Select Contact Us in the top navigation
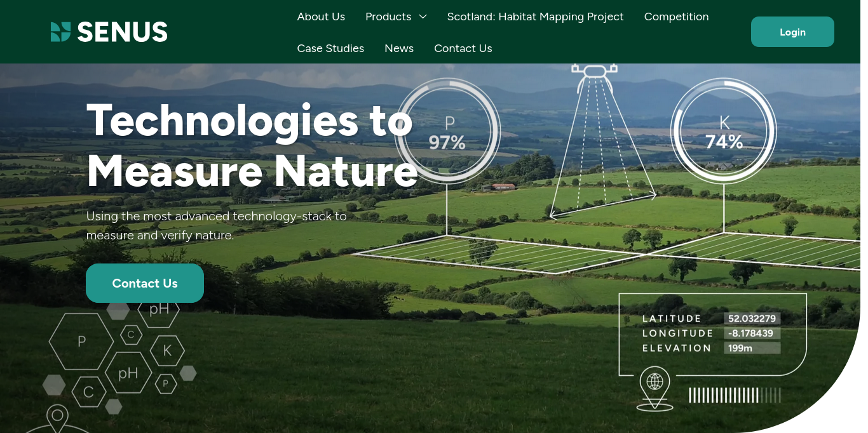Screen dimensions: 868x433 (x=463, y=48)
